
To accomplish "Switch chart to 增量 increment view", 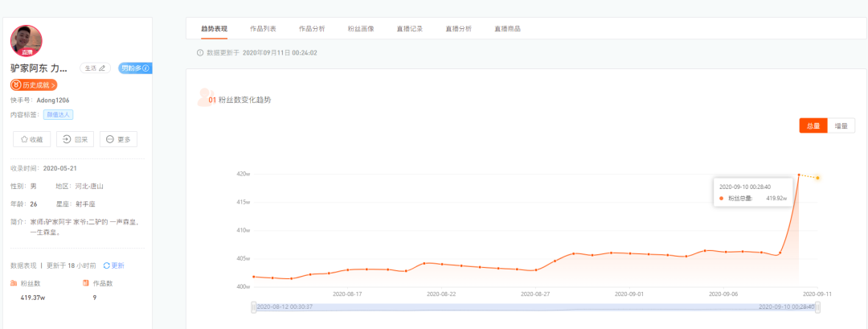I will click(x=841, y=125).
